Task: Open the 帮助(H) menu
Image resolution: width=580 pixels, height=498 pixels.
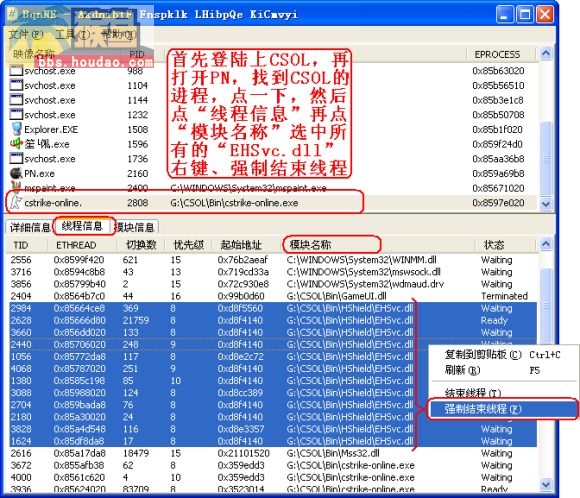Action: point(118,35)
